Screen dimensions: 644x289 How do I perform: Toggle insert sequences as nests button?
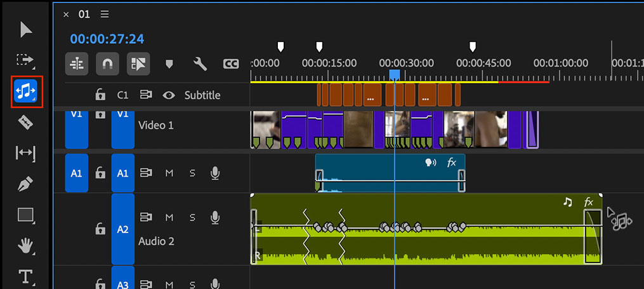[x=77, y=64]
